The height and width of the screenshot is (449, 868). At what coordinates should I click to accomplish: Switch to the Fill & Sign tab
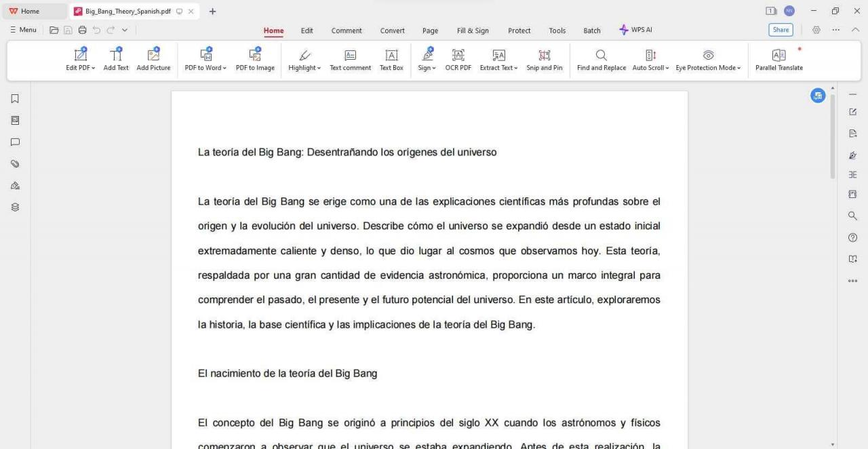click(473, 31)
